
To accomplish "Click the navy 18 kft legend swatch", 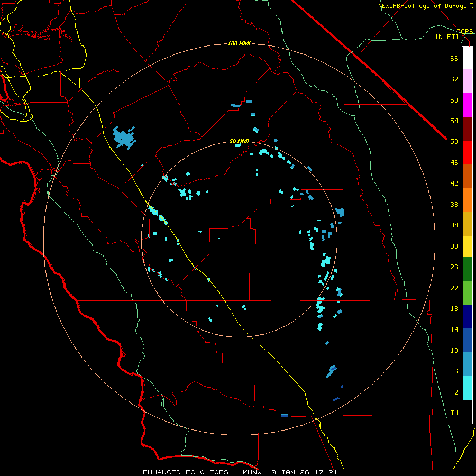I will tap(467, 317).
